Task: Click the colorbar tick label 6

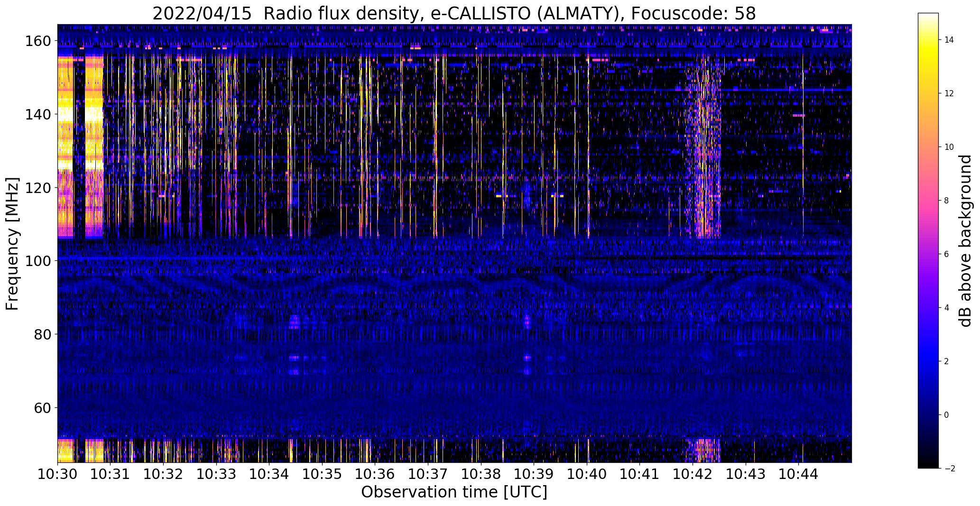Action: point(946,254)
